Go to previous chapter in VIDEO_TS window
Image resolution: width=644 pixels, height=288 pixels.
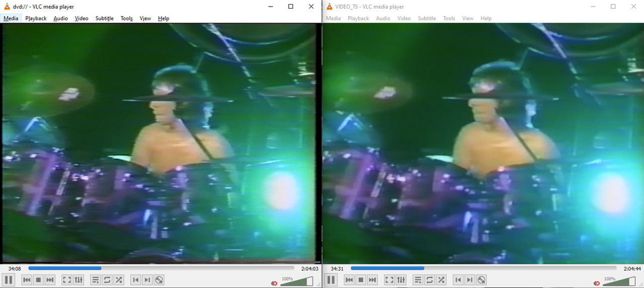point(458,280)
